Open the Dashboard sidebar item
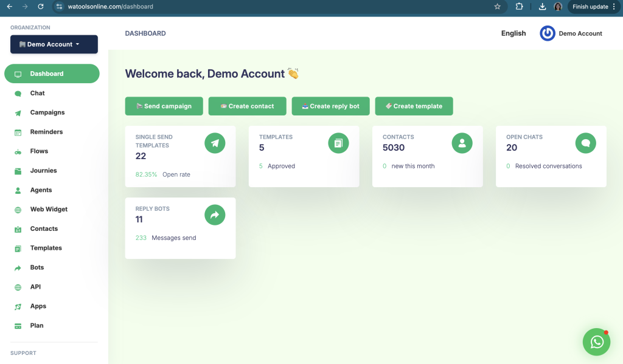 (52, 74)
